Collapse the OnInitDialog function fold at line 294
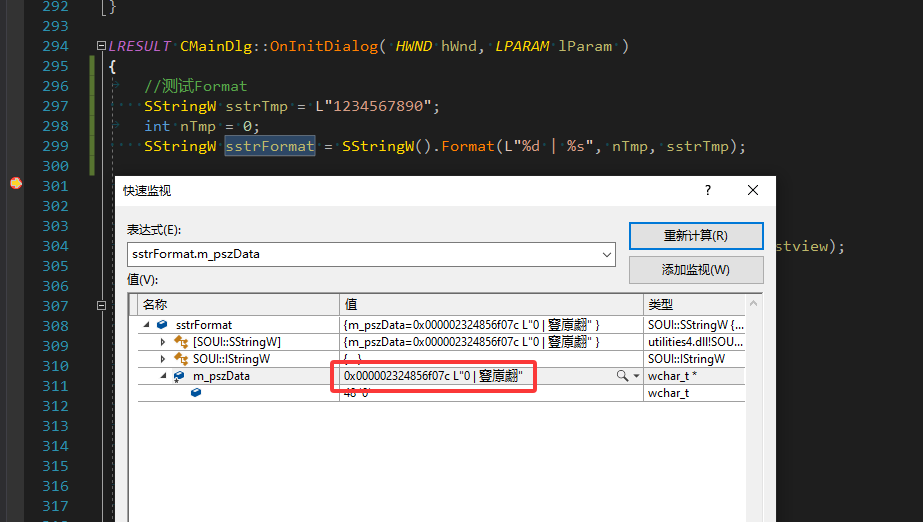This screenshot has height=522, width=923. (101, 46)
